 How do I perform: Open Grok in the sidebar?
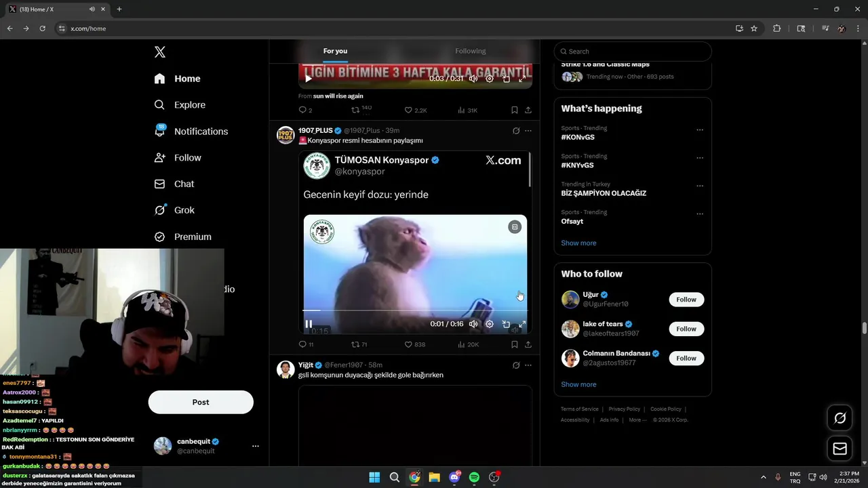[174, 210]
